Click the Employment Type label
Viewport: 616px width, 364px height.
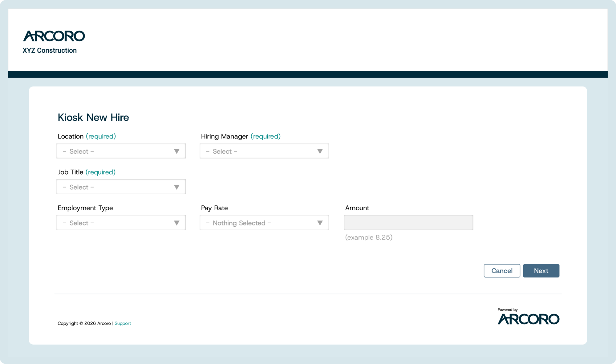click(x=85, y=208)
